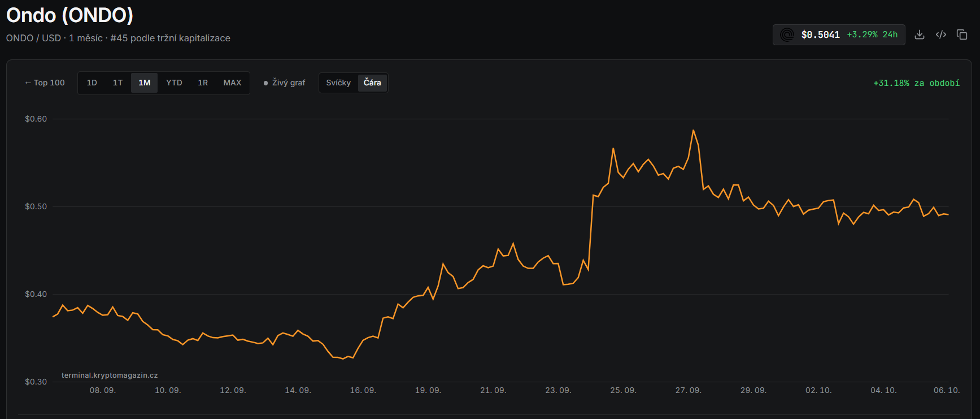Click the 27. 09. date label

point(689,390)
